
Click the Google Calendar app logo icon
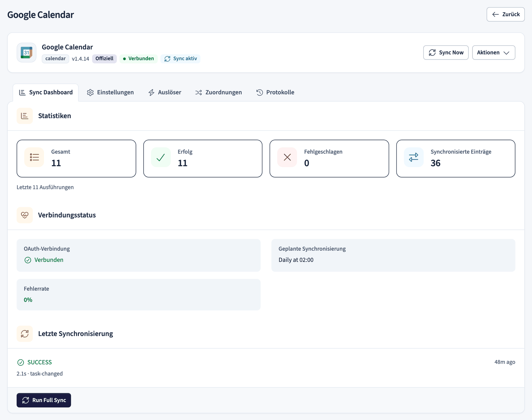pyautogui.click(x=27, y=52)
